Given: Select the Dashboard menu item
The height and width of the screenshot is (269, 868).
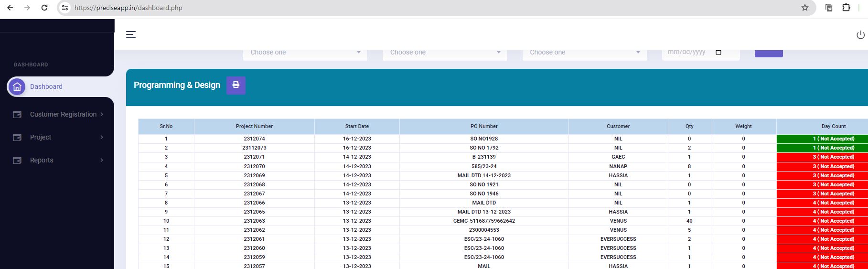Looking at the screenshot, I should coord(46,86).
